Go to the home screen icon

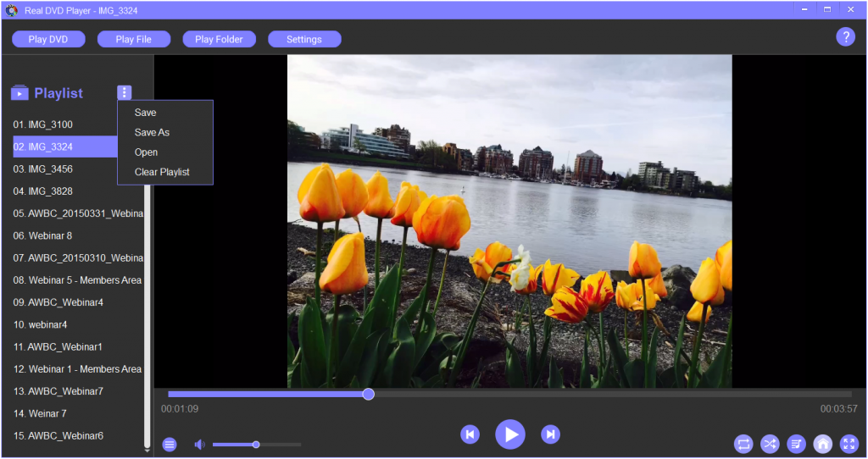822,444
